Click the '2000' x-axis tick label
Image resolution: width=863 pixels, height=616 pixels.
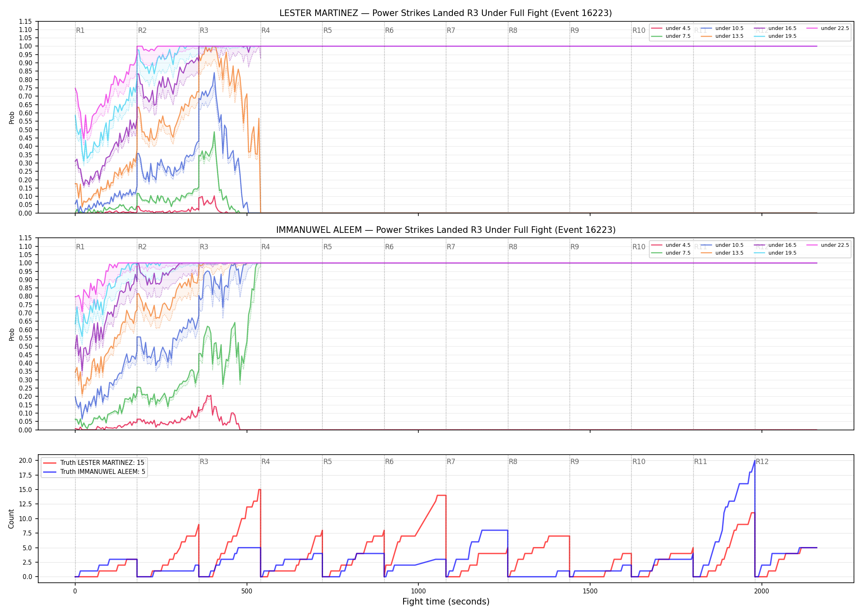pyautogui.click(x=762, y=591)
